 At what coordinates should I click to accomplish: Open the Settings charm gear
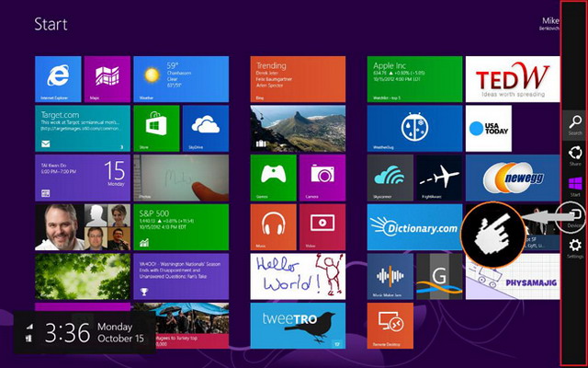(575, 248)
